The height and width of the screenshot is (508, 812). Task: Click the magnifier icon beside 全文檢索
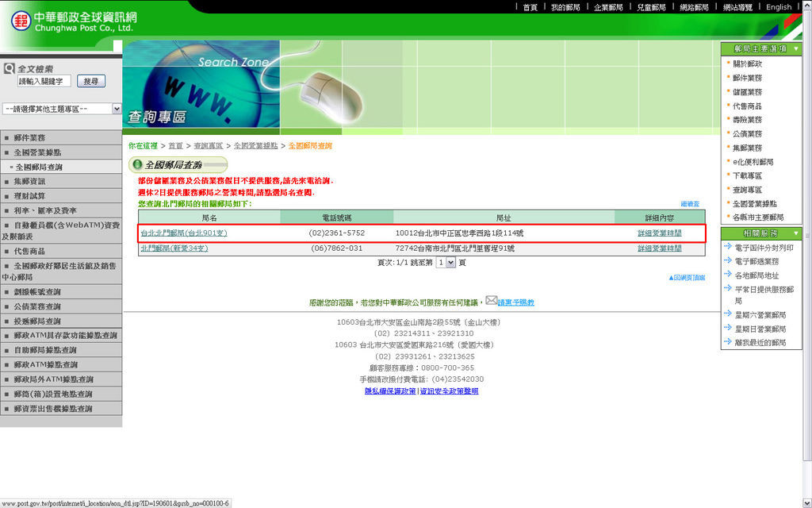tap(9, 68)
